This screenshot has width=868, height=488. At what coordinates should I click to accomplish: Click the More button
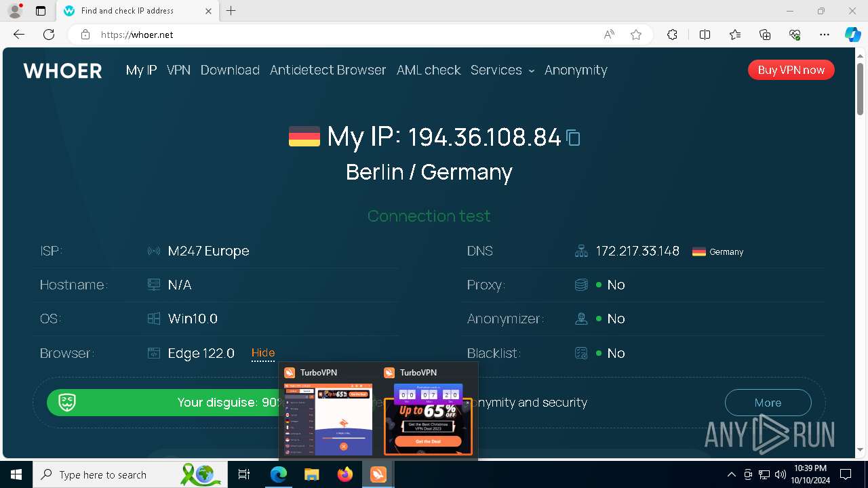[768, 403]
